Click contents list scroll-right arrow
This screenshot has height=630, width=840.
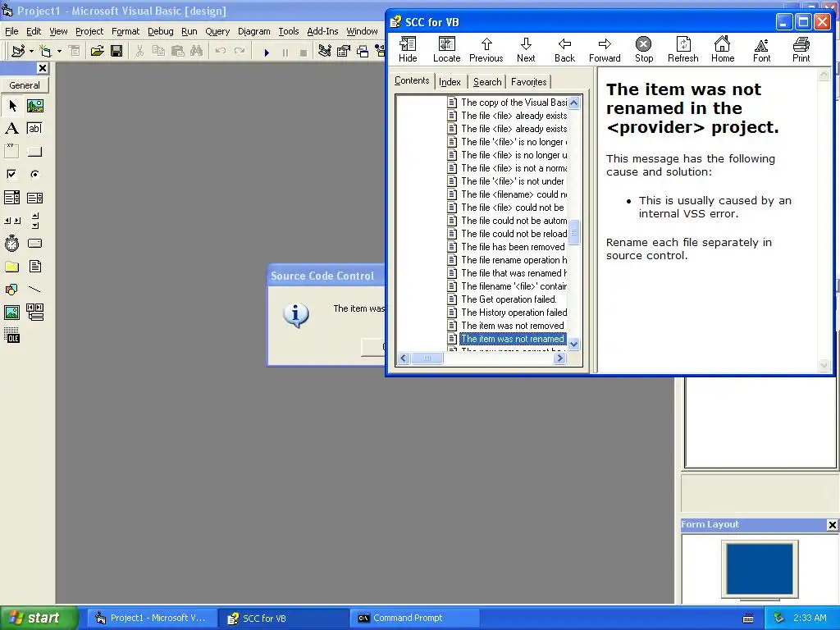tap(559, 358)
